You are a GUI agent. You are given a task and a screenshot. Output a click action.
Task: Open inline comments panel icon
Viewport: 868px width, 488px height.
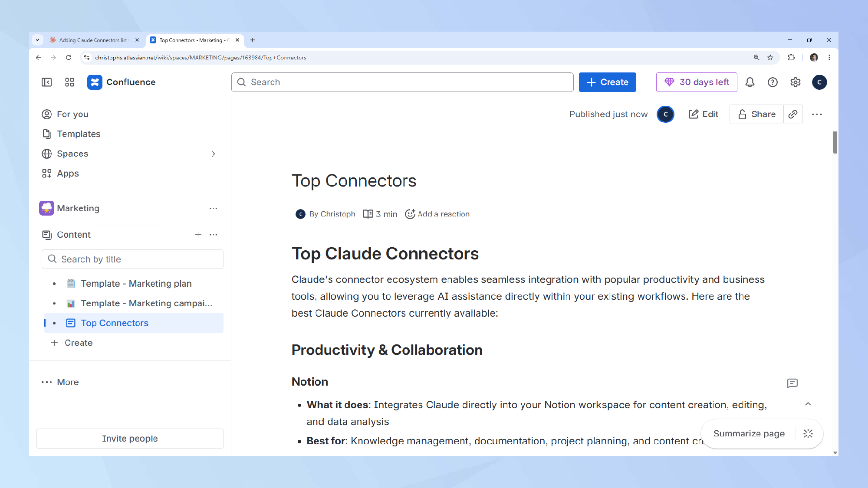coord(792,383)
